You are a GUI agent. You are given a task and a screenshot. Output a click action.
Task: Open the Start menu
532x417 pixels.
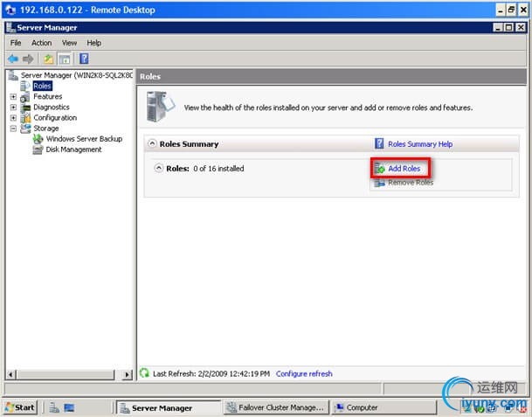(20, 407)
